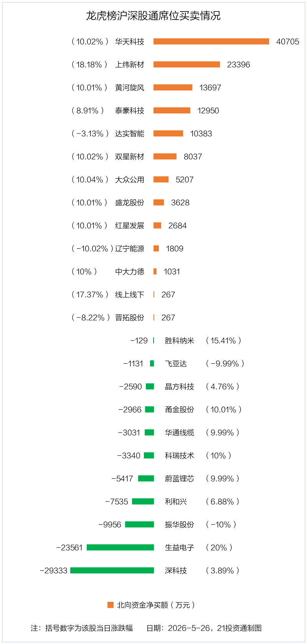Select the 深科技 green bar

[112, 570]
